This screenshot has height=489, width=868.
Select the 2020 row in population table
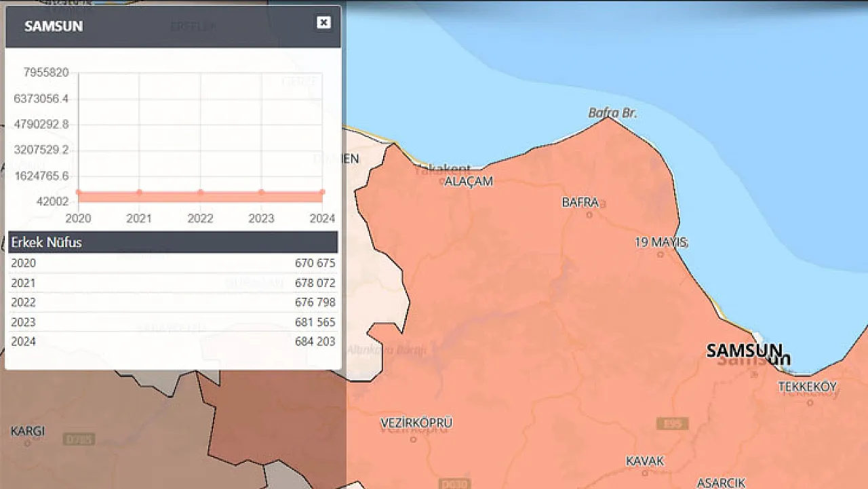pos(173,263)
